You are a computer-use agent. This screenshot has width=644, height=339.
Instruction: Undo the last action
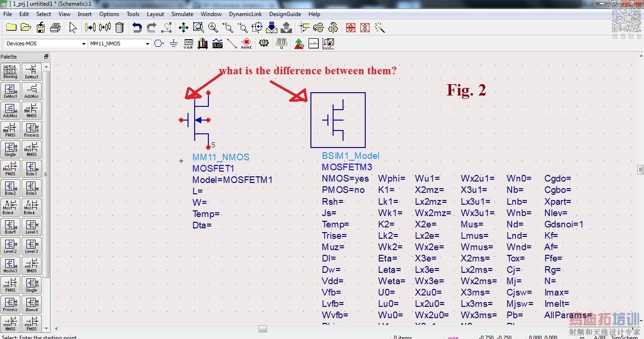pos(137,28)
